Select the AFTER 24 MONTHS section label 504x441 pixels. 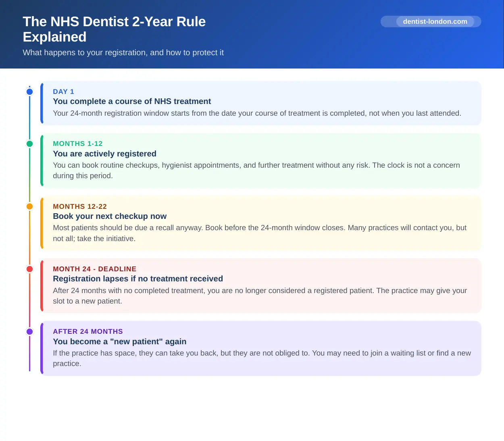88,331
